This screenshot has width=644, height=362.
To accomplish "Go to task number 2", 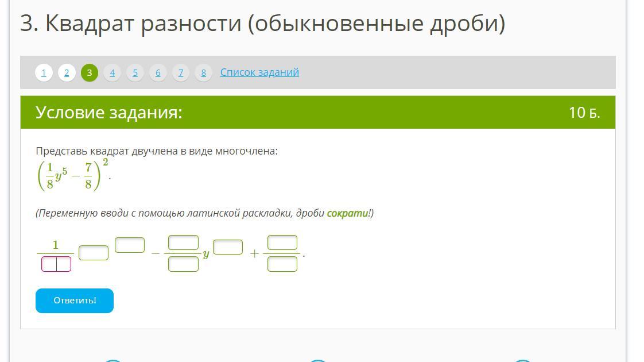I will point(67,73).
